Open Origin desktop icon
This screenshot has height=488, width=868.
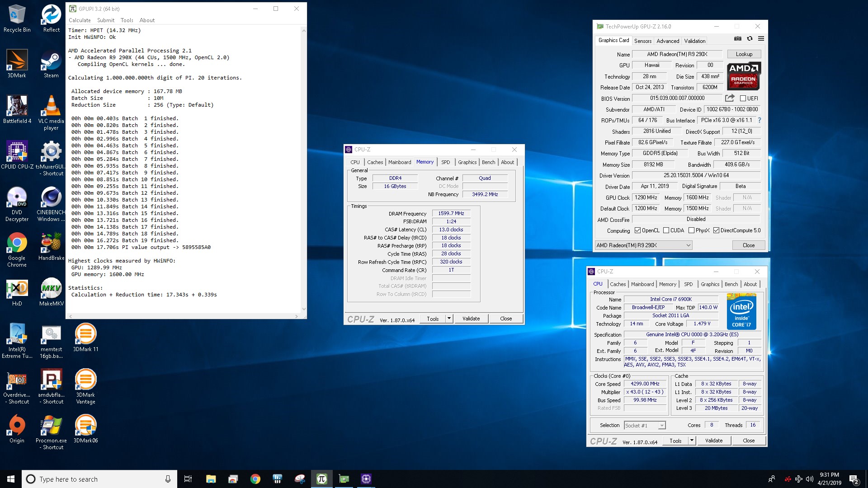point(17,429)
